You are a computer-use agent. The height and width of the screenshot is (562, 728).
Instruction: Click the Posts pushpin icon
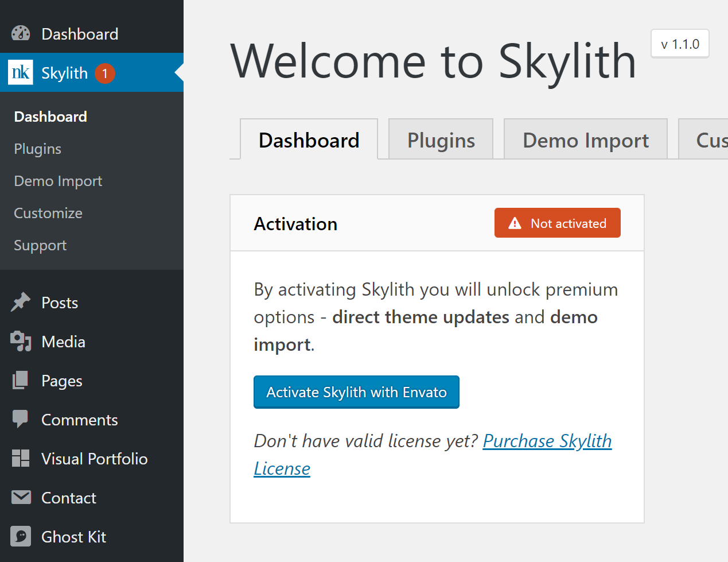tap(21, 303)
